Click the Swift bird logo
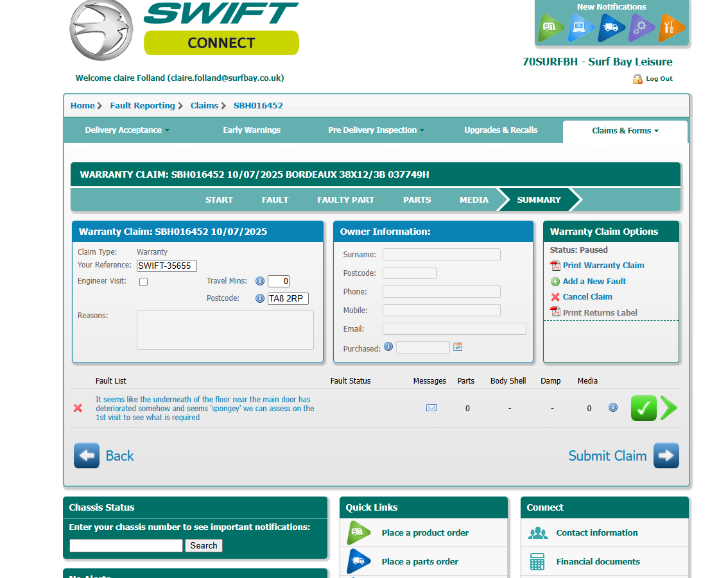Viewport: 728px width, 578px height. tap(101, 30)
